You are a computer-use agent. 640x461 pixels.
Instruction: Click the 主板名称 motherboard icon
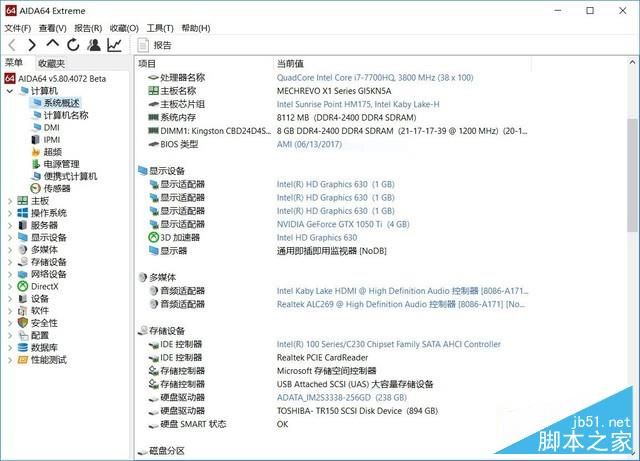point(153,91)
